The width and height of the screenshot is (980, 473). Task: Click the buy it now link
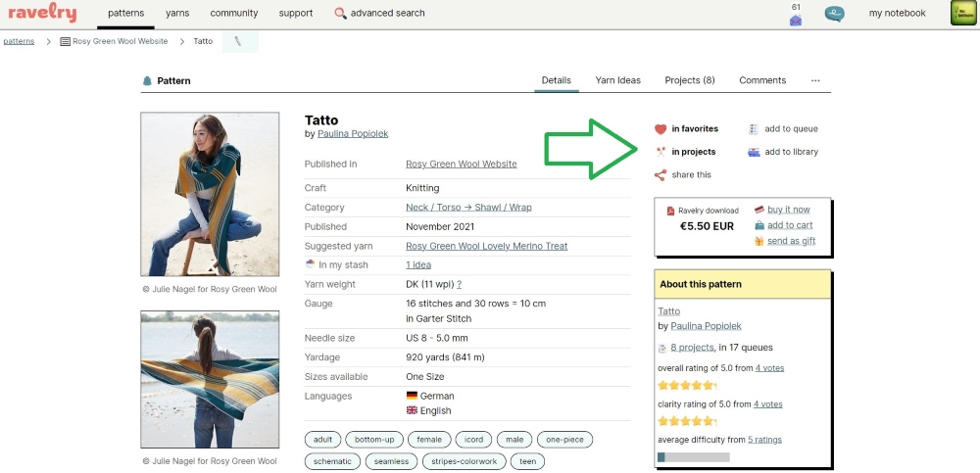(x=788, y=210)
